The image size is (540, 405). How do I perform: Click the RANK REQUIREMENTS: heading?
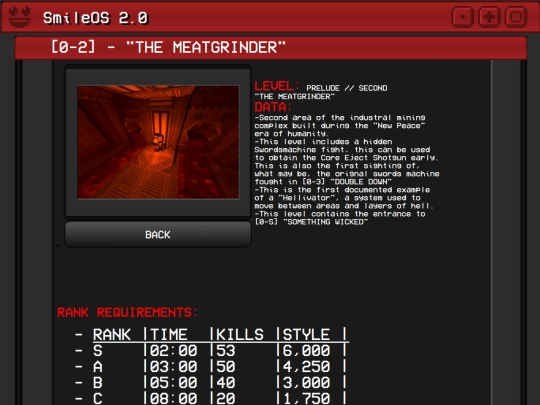[127, 312]
